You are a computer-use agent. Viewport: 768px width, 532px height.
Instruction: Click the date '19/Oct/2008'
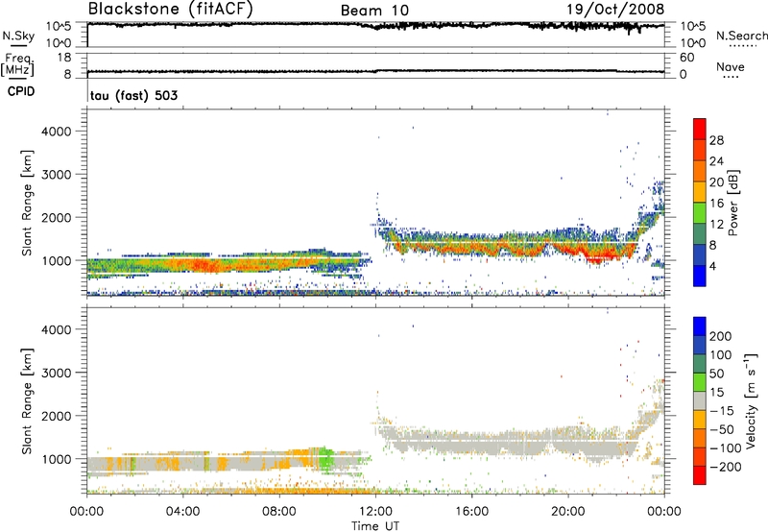(615, 10)
